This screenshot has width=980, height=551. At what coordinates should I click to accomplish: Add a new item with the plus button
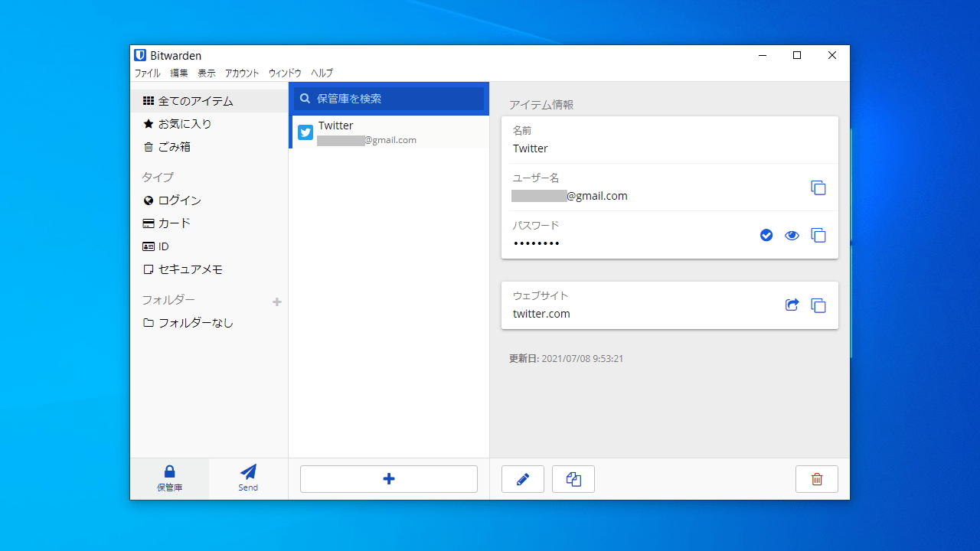389,479
